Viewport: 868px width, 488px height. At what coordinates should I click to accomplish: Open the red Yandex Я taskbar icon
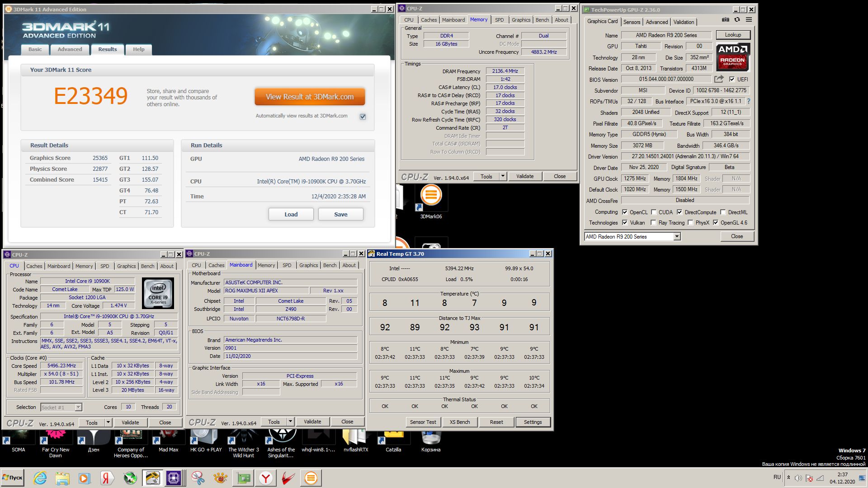[x=107, y=478]
